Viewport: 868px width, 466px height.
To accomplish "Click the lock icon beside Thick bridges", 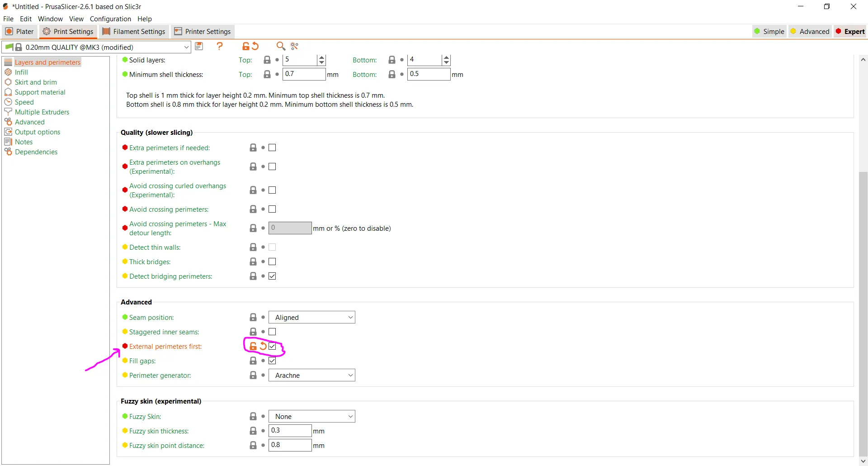I will [253, 262].
